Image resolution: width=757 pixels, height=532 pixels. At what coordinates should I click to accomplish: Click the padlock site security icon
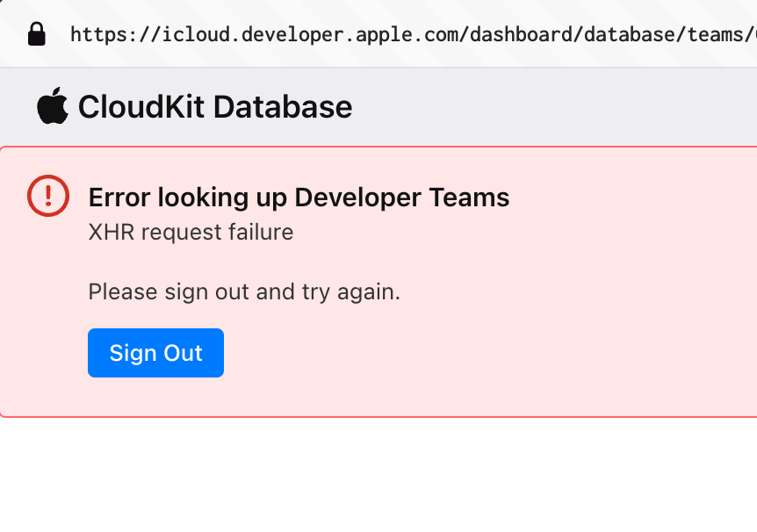pos(37,33)
